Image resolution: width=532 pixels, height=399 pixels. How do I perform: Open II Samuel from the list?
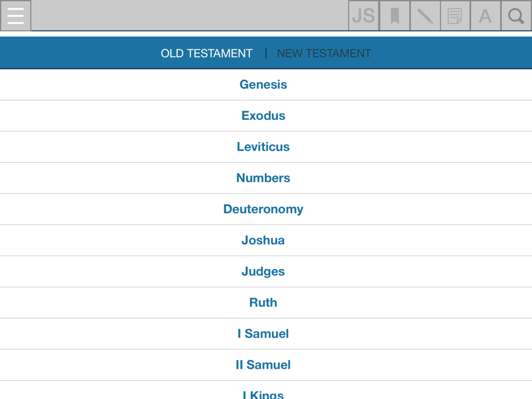coord(263,365)
